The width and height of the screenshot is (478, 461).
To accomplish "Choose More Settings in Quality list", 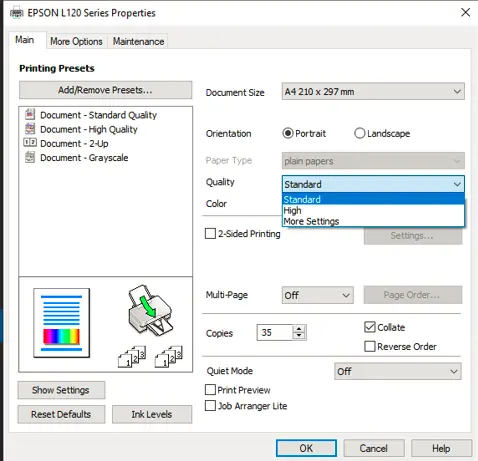I will (x=373, y=221).
